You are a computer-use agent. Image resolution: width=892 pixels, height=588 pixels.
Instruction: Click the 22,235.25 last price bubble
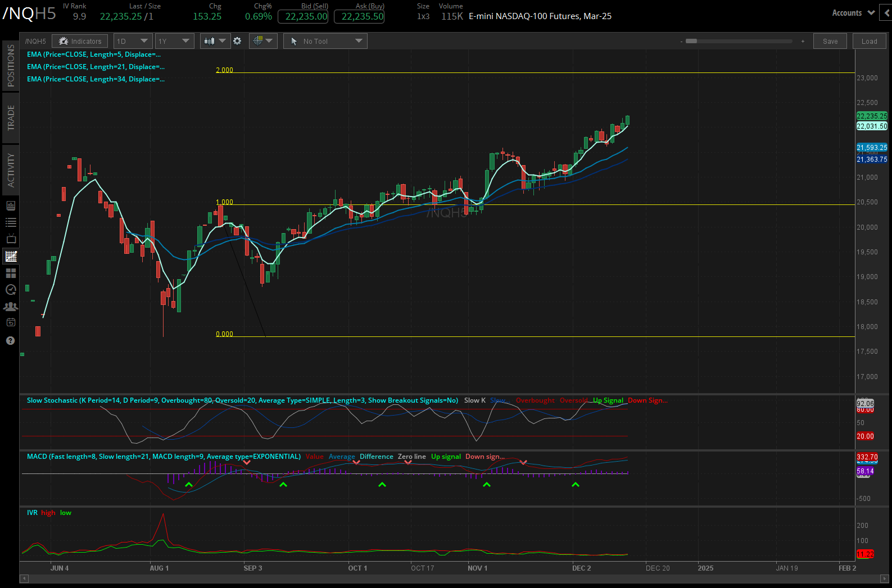pos(872,116)
